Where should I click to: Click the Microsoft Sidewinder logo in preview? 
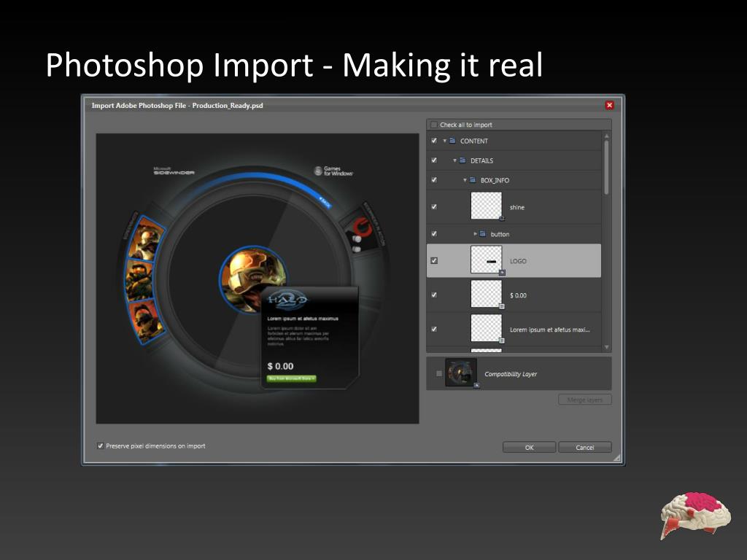pyautogui.click(x=174, y=171)
